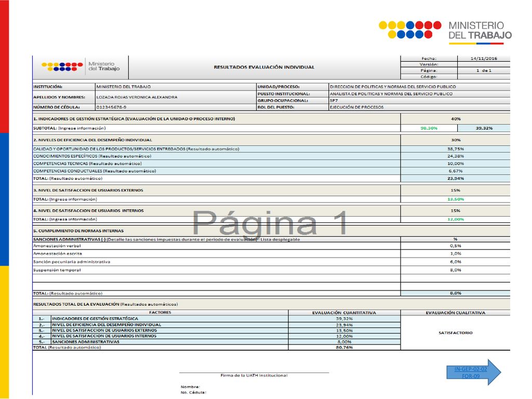Click the 'Nombre:' field label
Screen dimensions: 532x399
(190, 387)
